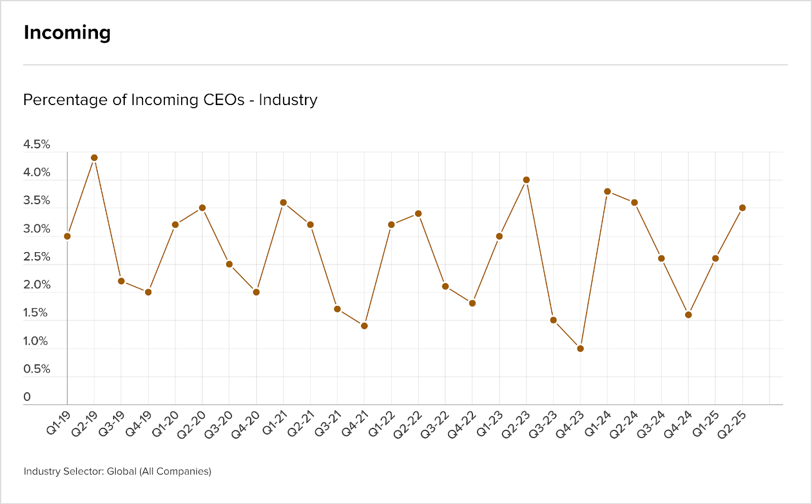Click the Q3-20 x-axis label
The height and width of the screenshot is (504, 812).
219,424
